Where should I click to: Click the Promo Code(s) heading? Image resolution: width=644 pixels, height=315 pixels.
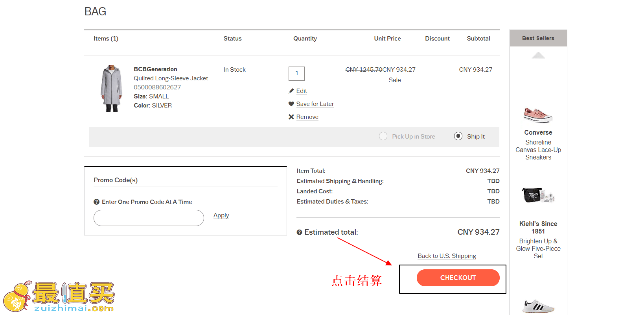116,180
